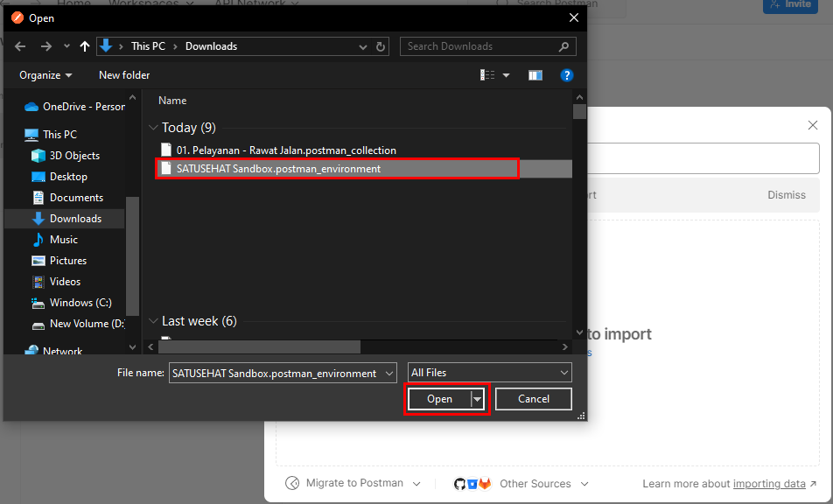Click Dismiss in the Postman import panel

tap(787, 195)
